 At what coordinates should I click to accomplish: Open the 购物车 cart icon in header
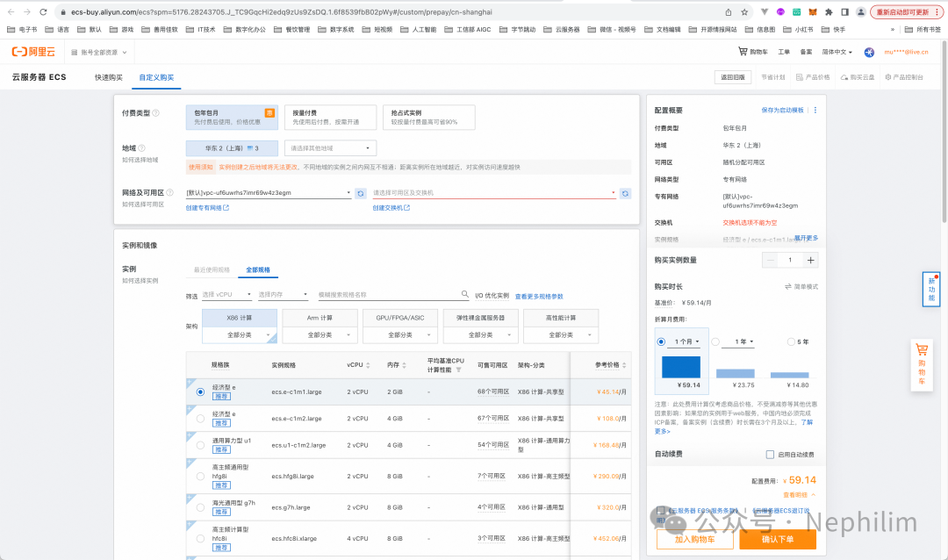[743, 52]
